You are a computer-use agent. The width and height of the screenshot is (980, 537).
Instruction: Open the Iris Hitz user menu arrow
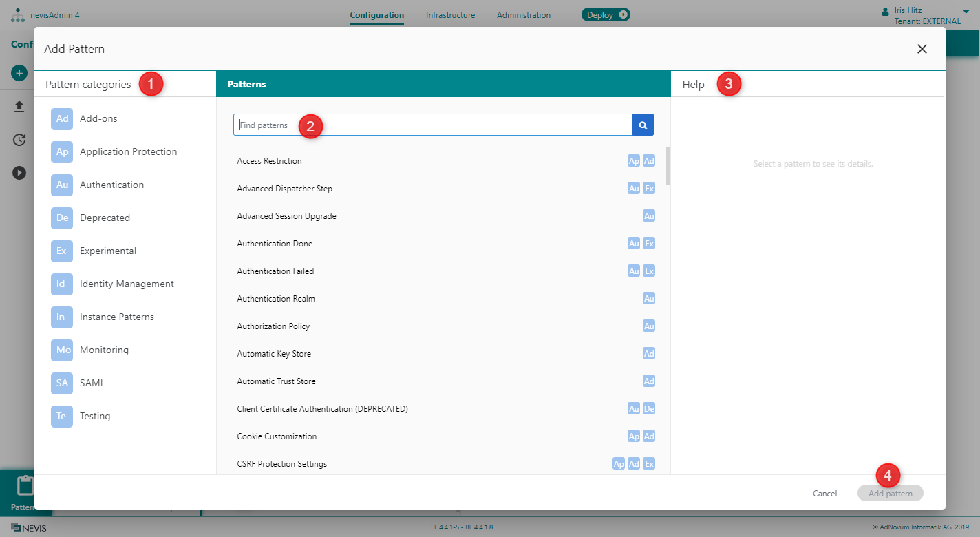pos(966,11)
